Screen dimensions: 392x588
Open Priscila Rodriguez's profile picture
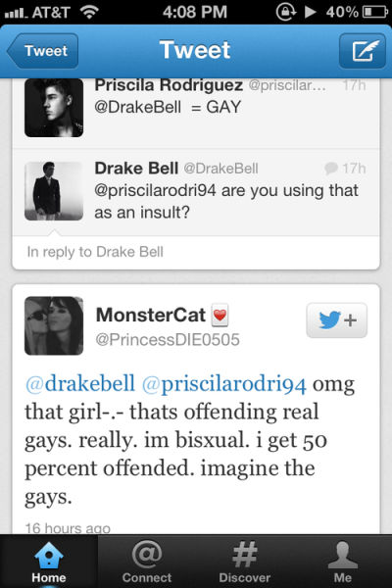coord(54,108)
